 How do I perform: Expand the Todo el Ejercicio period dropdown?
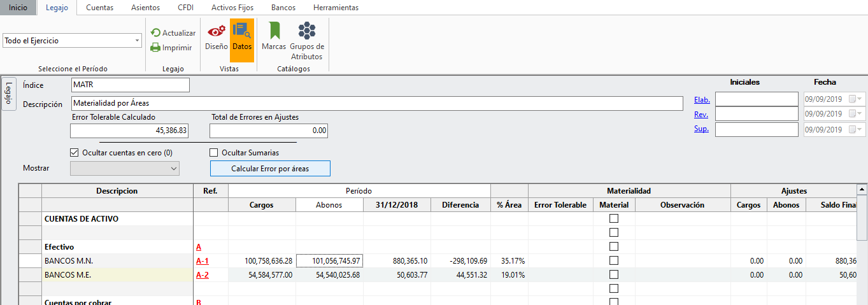[138, 41]
